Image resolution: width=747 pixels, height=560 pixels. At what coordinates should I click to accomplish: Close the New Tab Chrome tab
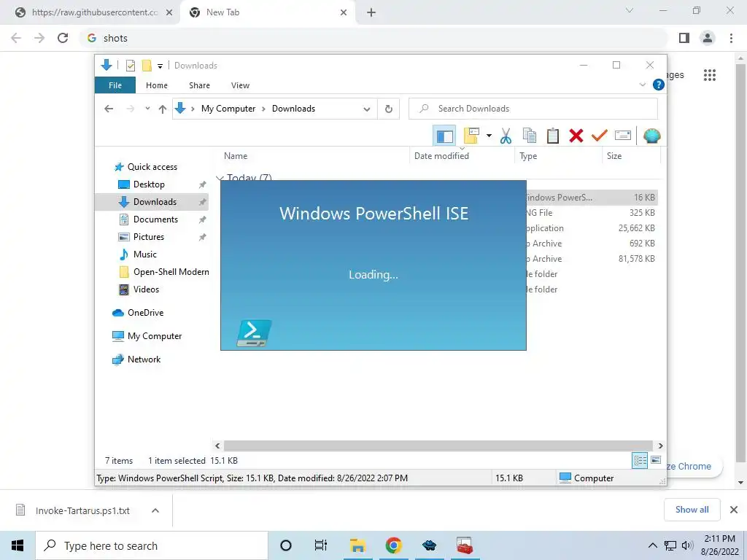point(344,12)
